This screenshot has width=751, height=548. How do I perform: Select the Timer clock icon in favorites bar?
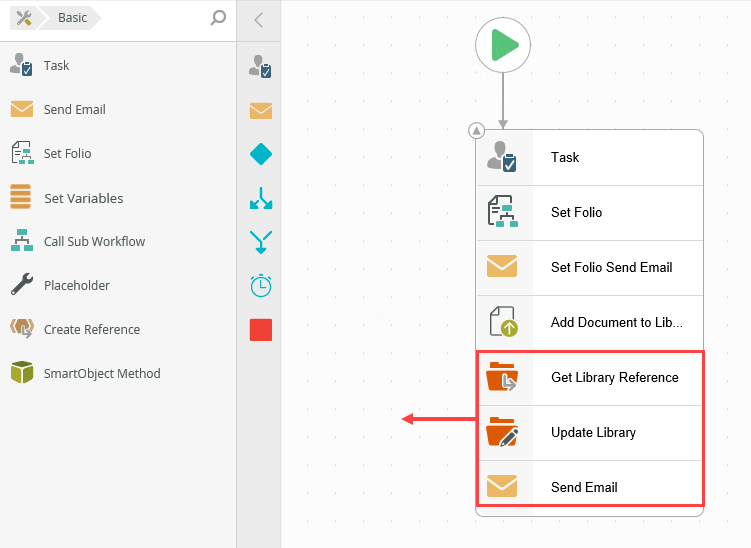pyautogui.click(x=261, y=285)
